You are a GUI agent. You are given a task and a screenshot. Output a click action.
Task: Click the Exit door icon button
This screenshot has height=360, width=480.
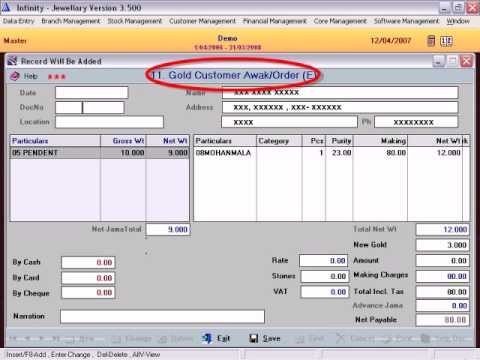[x=207, y=338]
